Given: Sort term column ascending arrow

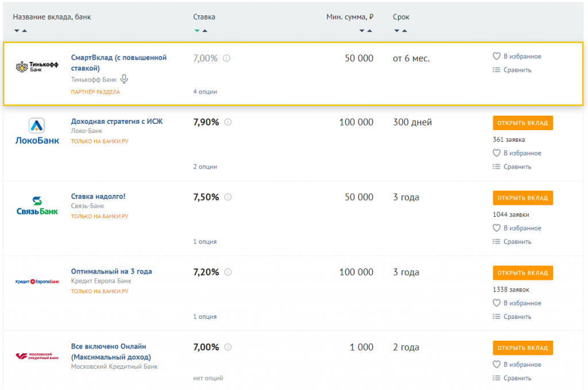Looking at the screenshot, I should [x=405, y=31].
